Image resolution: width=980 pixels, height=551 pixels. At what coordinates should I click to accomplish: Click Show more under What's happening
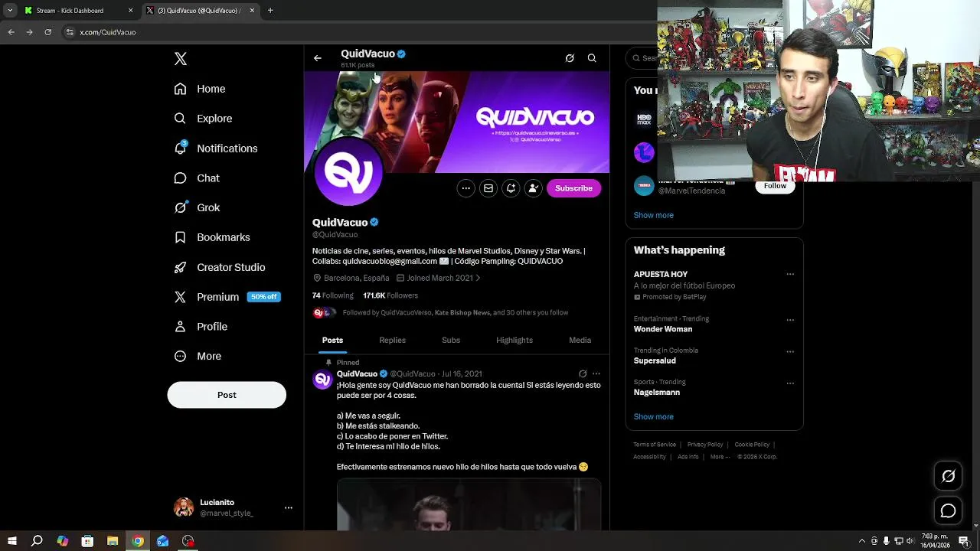point(654,417)
